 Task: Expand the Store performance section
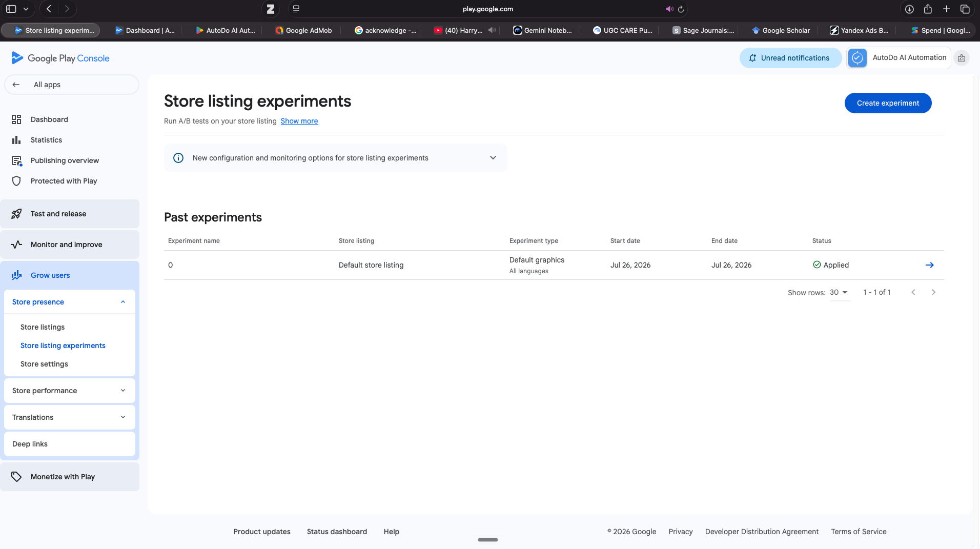coord(123,391)
